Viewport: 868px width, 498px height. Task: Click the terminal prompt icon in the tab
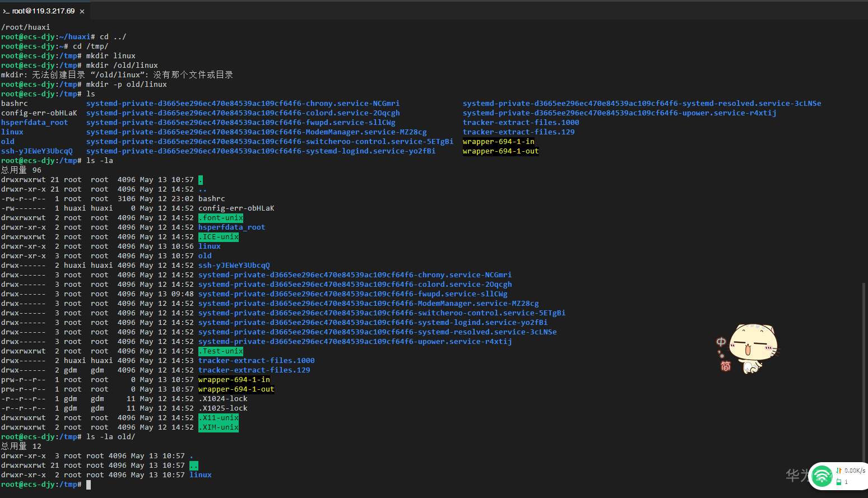pyautogui.click(x=6, y=11)
